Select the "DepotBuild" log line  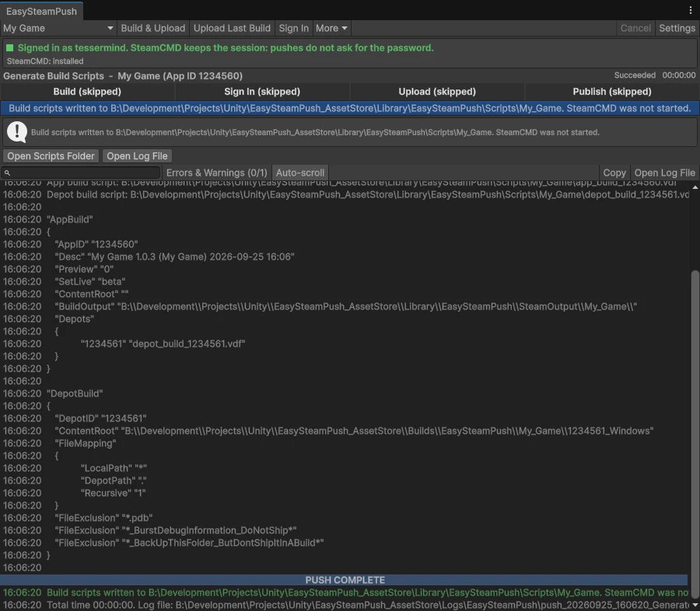(x=345, y=393)
